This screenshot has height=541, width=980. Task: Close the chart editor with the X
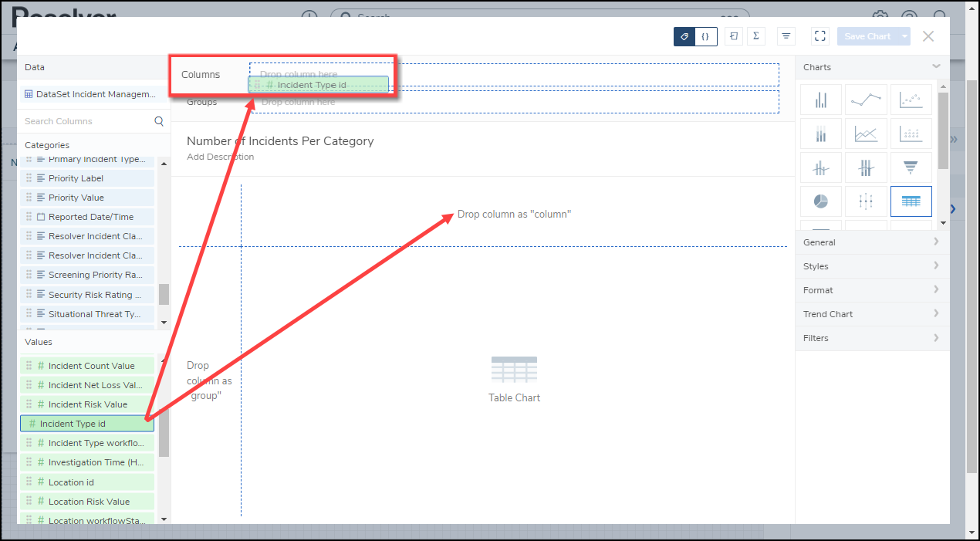point(928,36)
